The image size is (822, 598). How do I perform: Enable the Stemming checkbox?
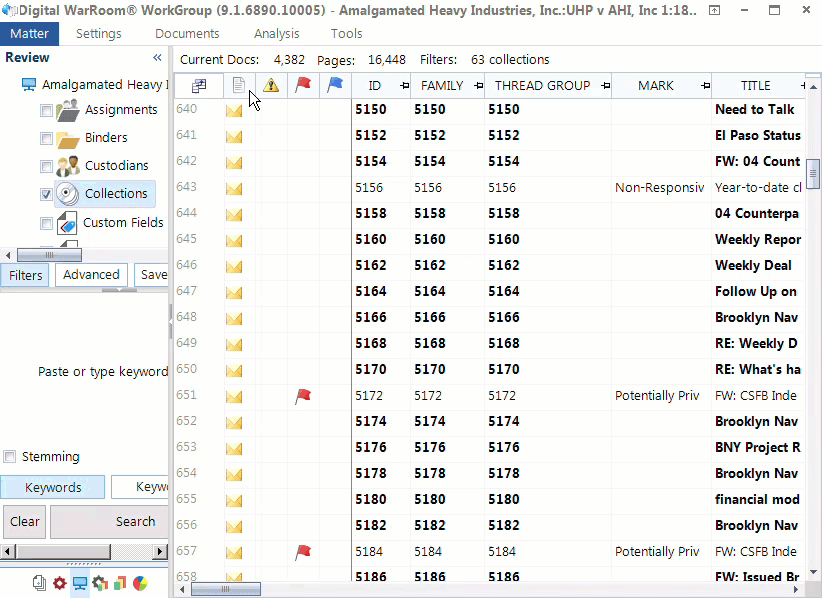tap(9, 456)
